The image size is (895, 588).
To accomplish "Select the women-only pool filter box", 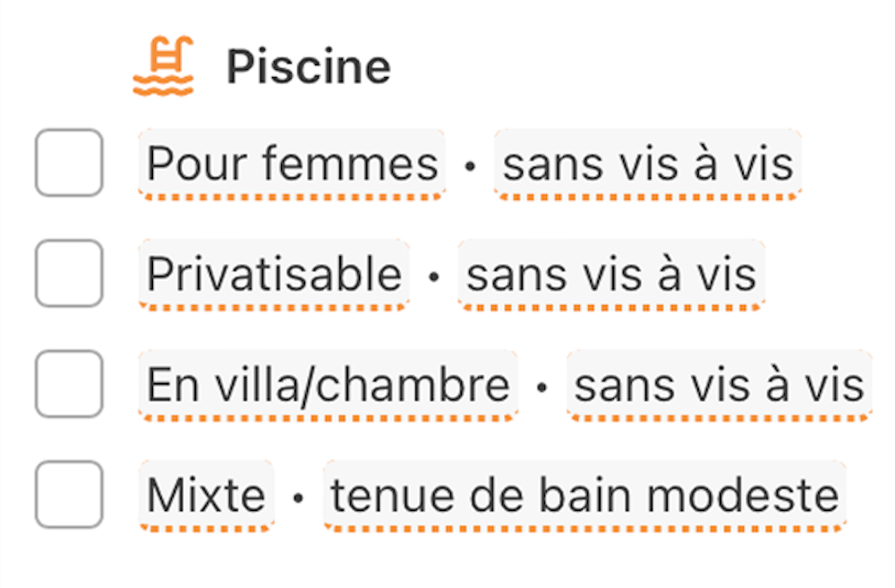I will point(69,163).
